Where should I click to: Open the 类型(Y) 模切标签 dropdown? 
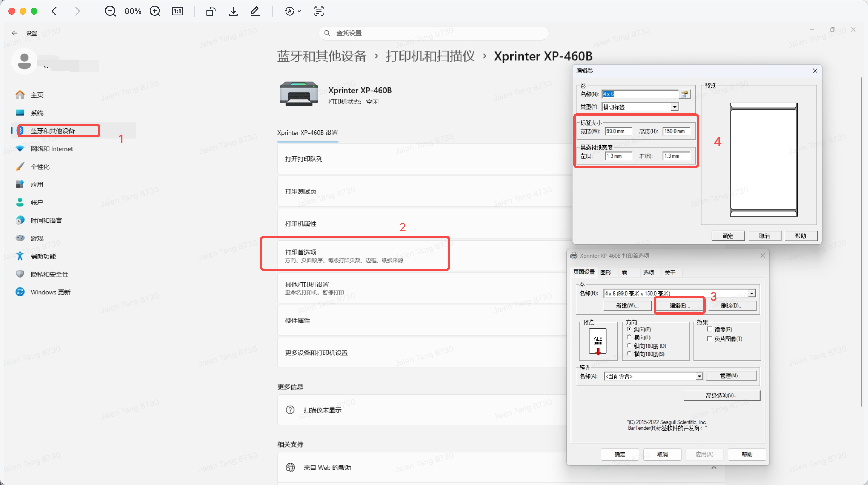pyautogui.click(x=675, y=107)
